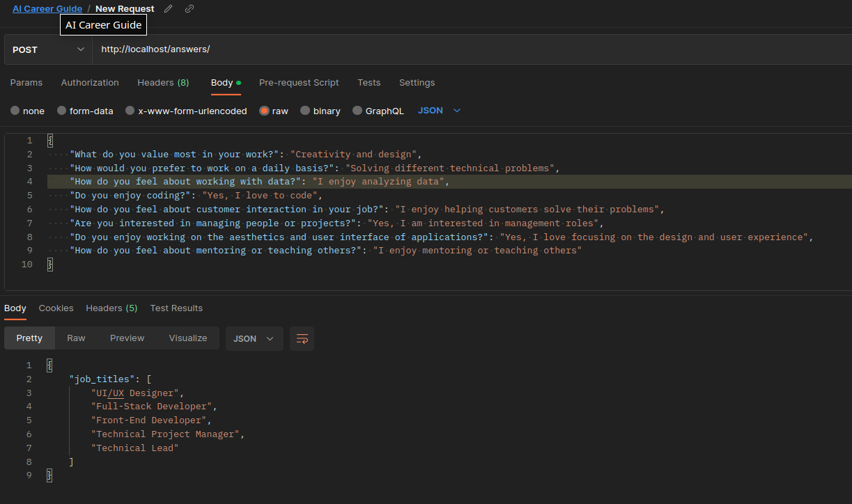The height and width of the screenshot is (504, 852).
Task: Switch to the Test Results tab
Action: 176,308
